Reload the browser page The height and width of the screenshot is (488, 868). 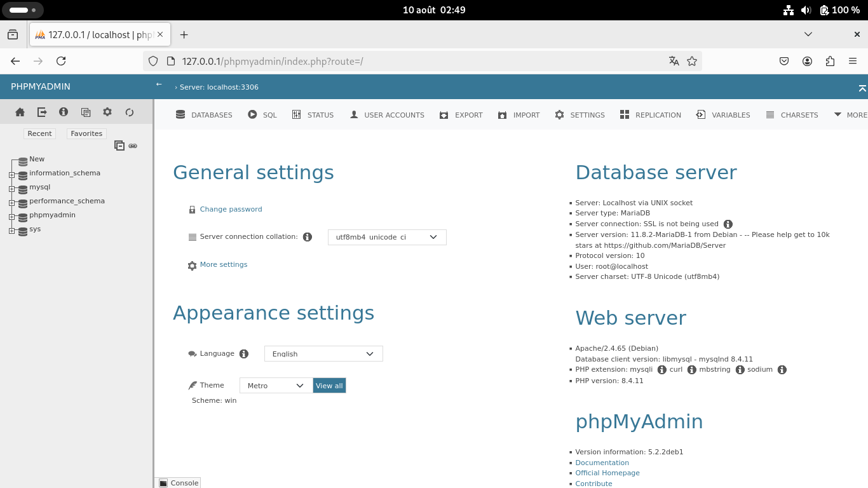(x=61, y=61)
